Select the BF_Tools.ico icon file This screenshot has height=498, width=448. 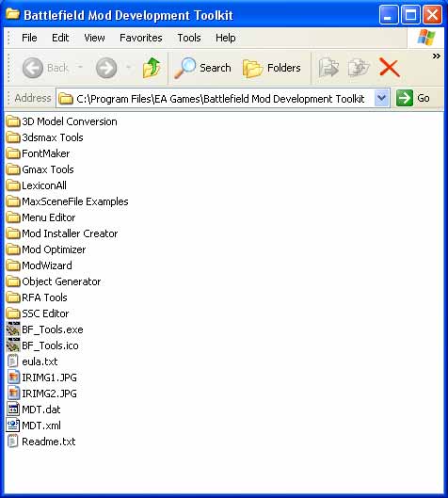click(x=13, y=345)
